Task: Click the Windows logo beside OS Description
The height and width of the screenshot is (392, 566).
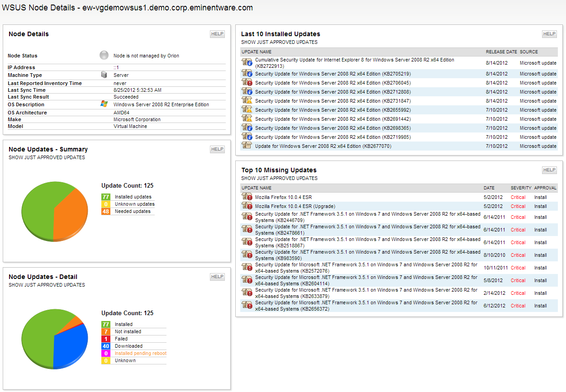Action: (104, 104)
